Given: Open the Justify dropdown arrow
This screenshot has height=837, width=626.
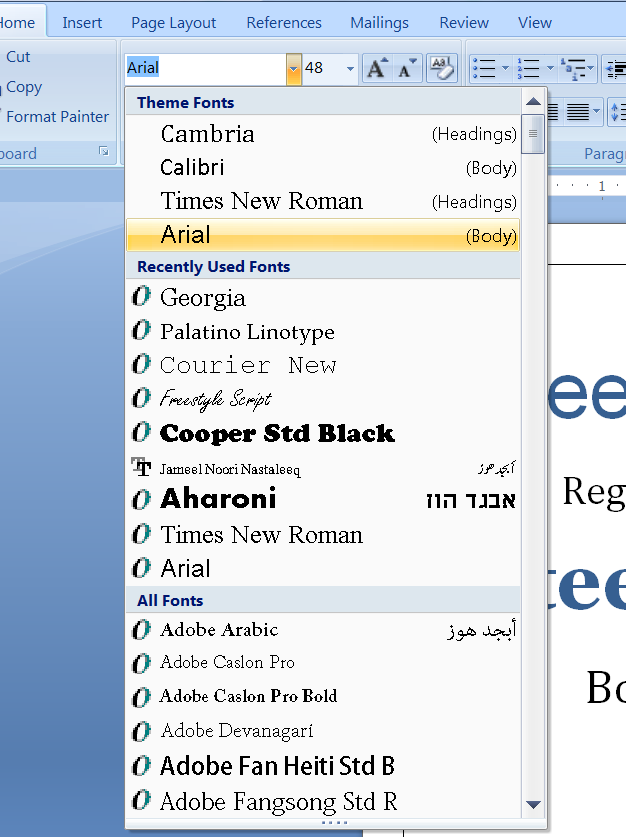Looking at the screenshot, I should [597, 112].
